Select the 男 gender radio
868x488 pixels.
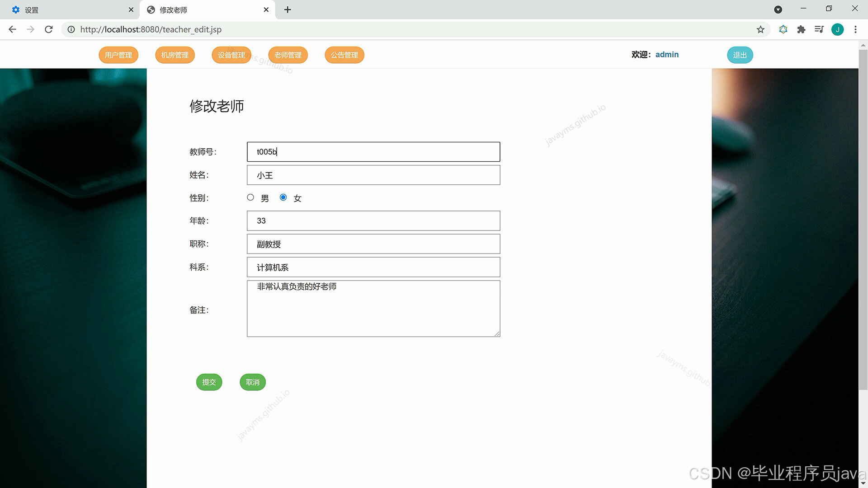[250, 197]
